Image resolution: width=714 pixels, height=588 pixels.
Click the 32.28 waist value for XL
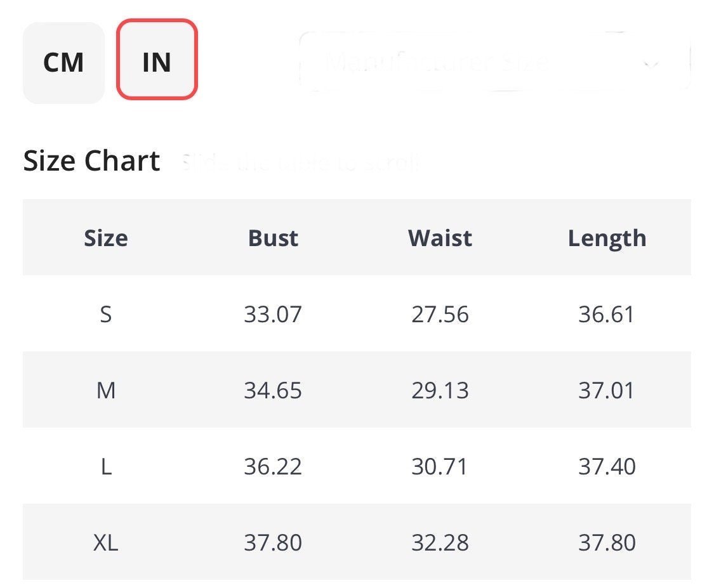click(x=440, y=543)
